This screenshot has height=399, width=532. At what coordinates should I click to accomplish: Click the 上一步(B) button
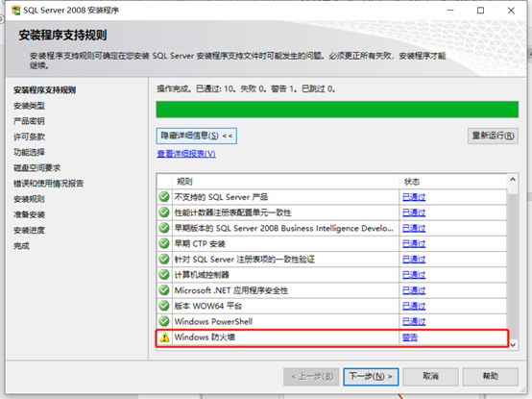(x=311, y=377)
